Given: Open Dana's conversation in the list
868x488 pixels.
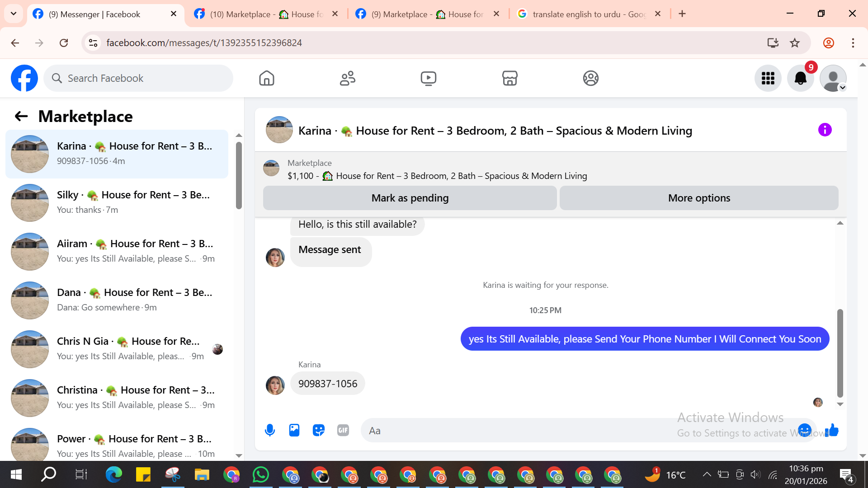Looking at the screenshot, I should pyautogui.click(x=117, y=300).
